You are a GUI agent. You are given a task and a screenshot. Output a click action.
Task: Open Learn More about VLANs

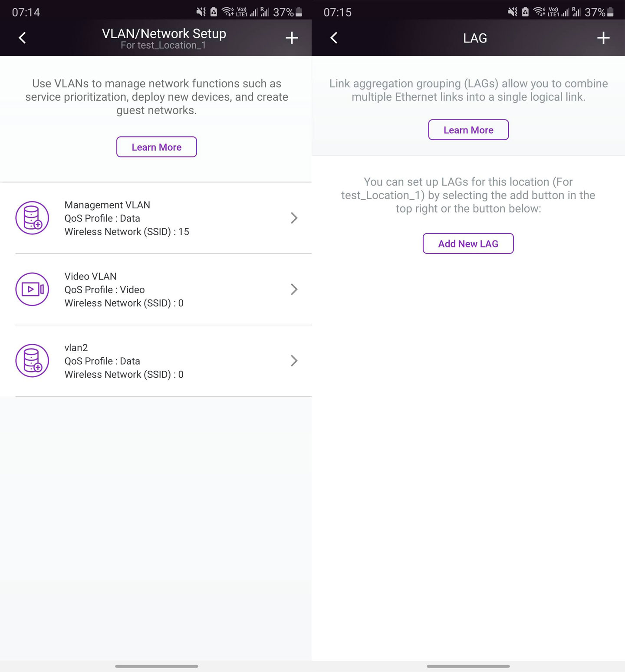click(x=156, y=147)
